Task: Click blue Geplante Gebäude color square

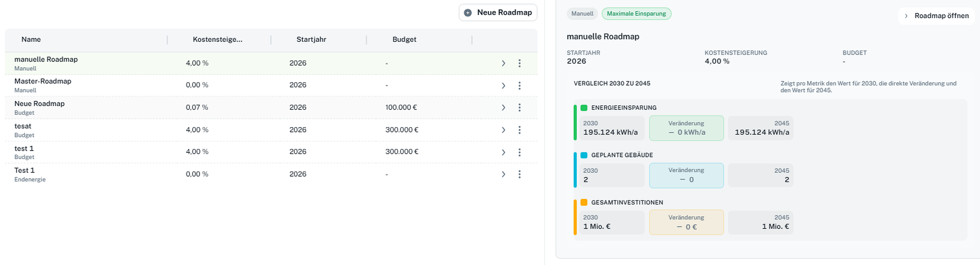Action: click(x=584, y=155)
